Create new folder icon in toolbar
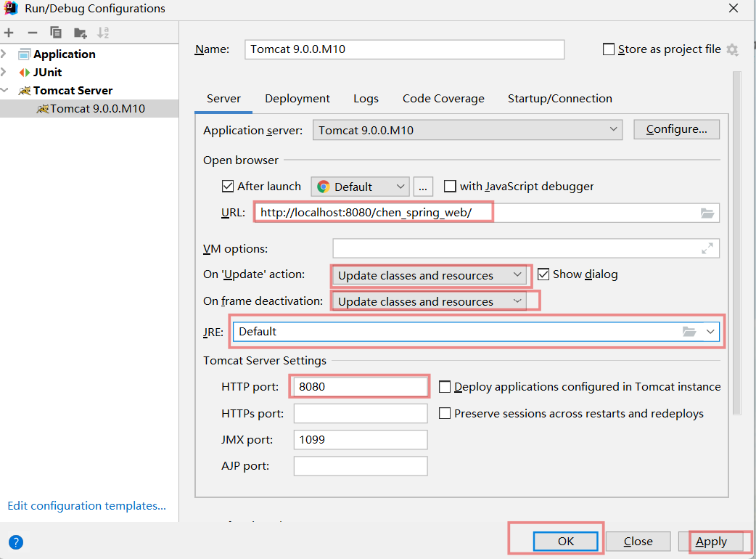 coord(80,33)
